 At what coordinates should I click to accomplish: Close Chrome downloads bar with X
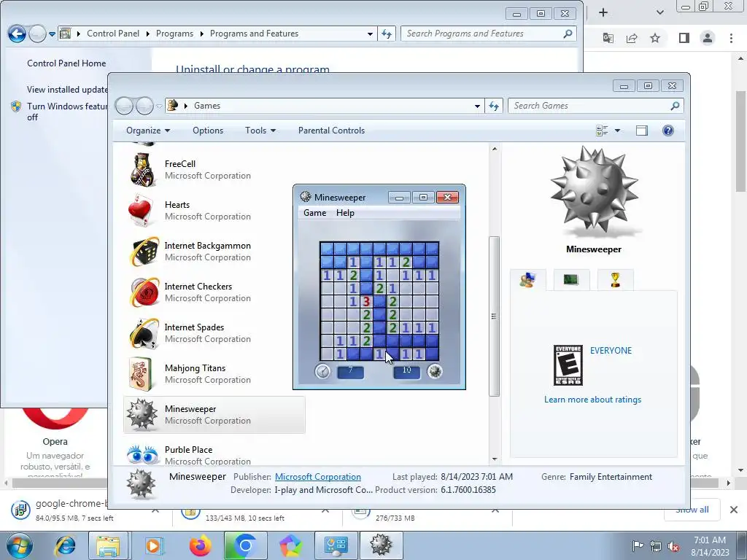(734, 510)
